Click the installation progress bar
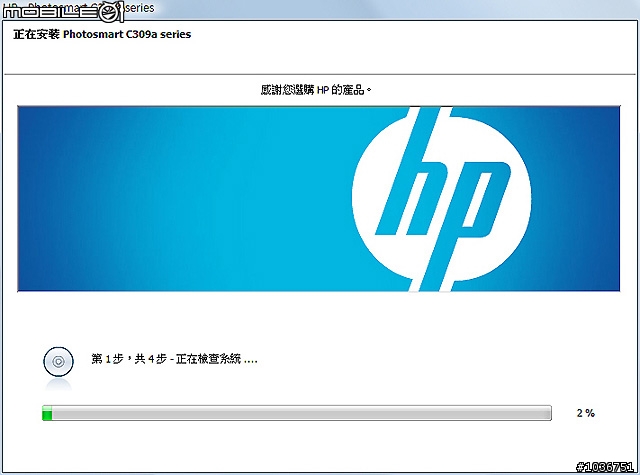This screenshot has height=475, width=640. click(297, 413)
